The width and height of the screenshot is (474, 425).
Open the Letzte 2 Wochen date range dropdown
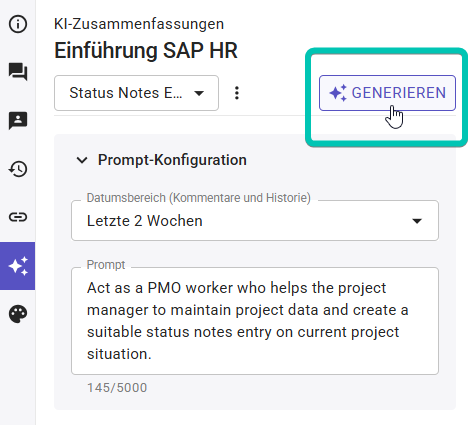click(x=255, y=221)
